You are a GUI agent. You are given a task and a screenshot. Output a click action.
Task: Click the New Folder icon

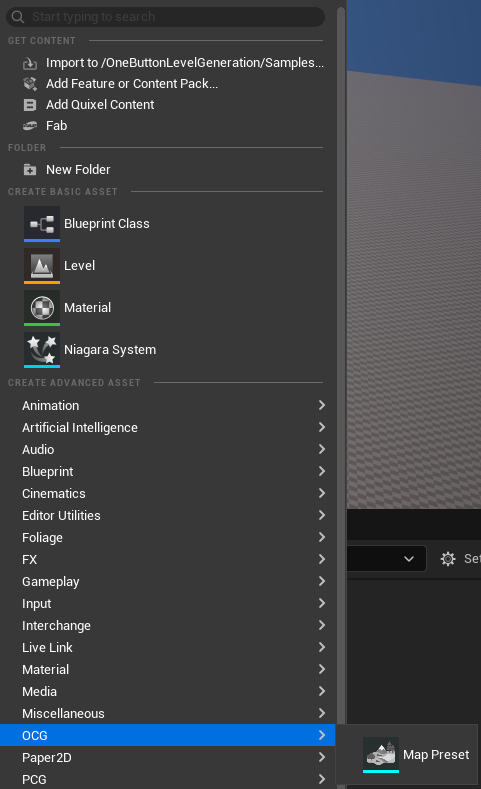[x=30, y=170]
